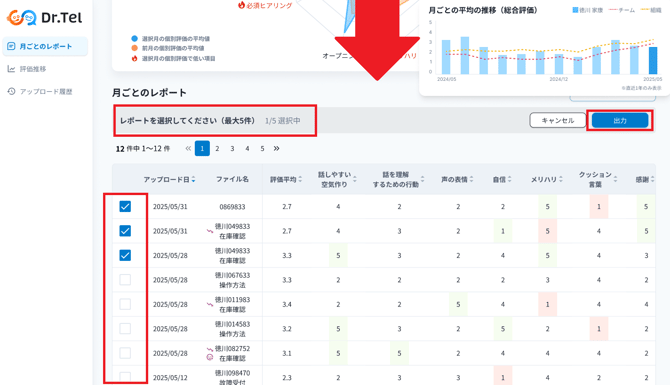Click the 月ごとのレポート section heading
670x385 pixels.
point(149,92)
